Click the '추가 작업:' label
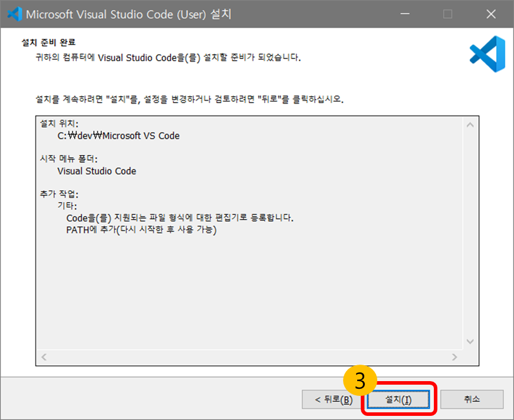514x420 pixels. coord(60,194)
